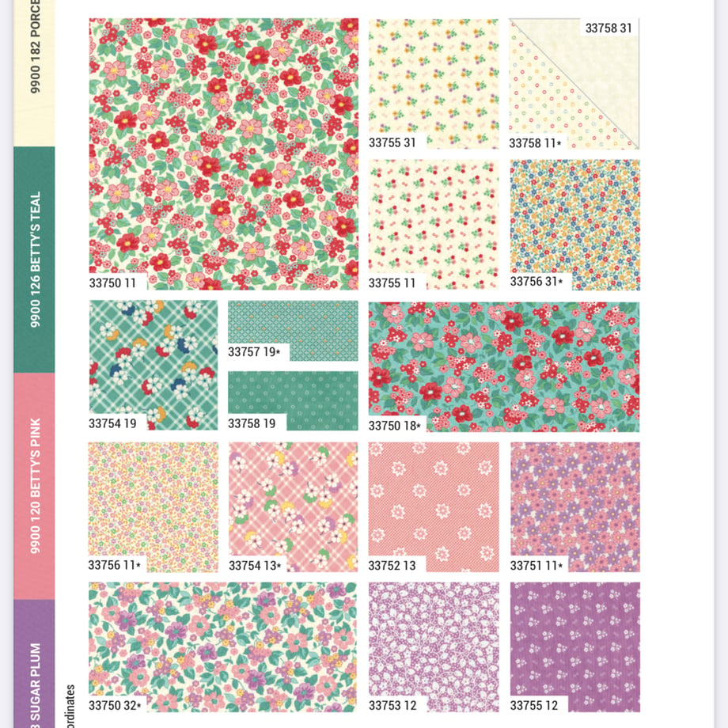The height and width of the screenshot is (728, 728).
Task: Select the plum leaf swatch 33753 12
Action: (434, 647)
